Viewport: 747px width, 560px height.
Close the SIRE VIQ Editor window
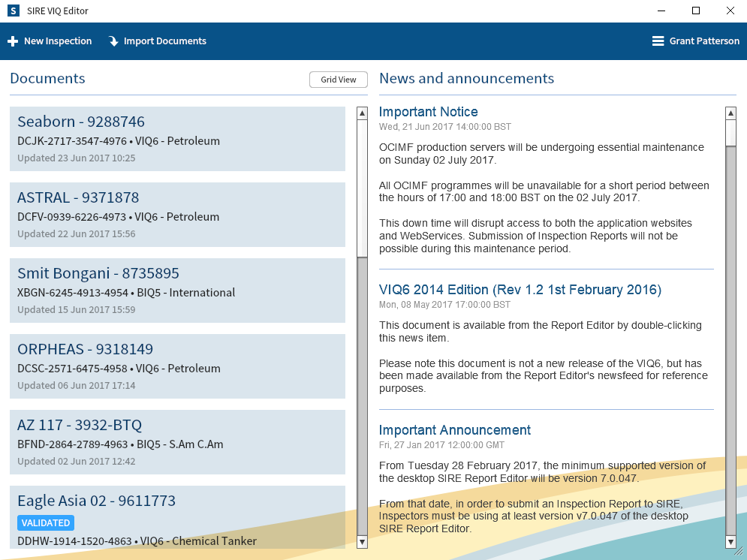[730, 11]
